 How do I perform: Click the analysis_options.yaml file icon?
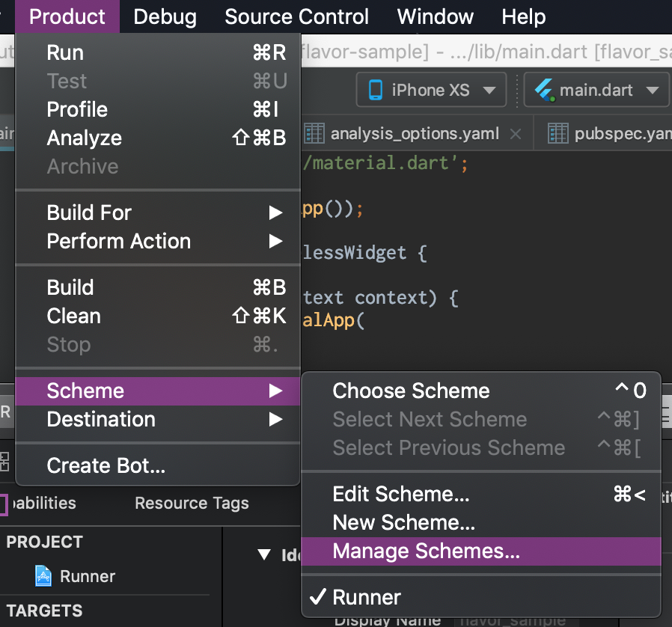point(315,134)
